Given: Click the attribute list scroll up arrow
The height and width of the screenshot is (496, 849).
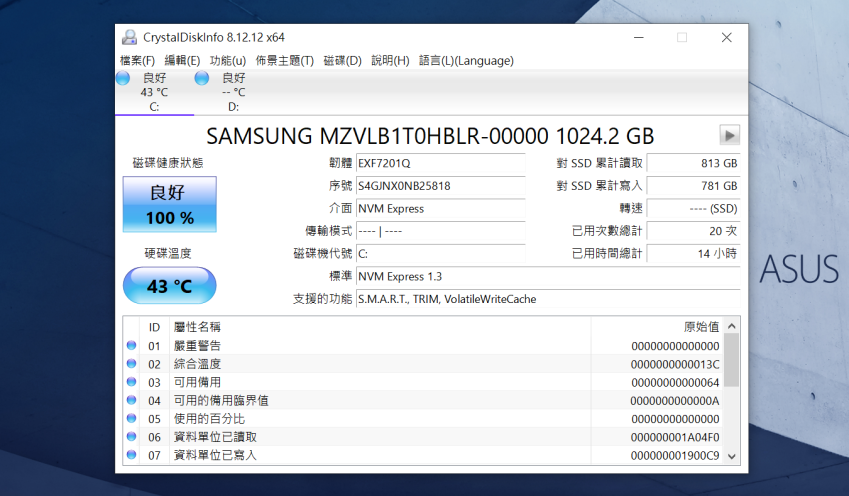Looking at the screenshot, I should point(732,326).
